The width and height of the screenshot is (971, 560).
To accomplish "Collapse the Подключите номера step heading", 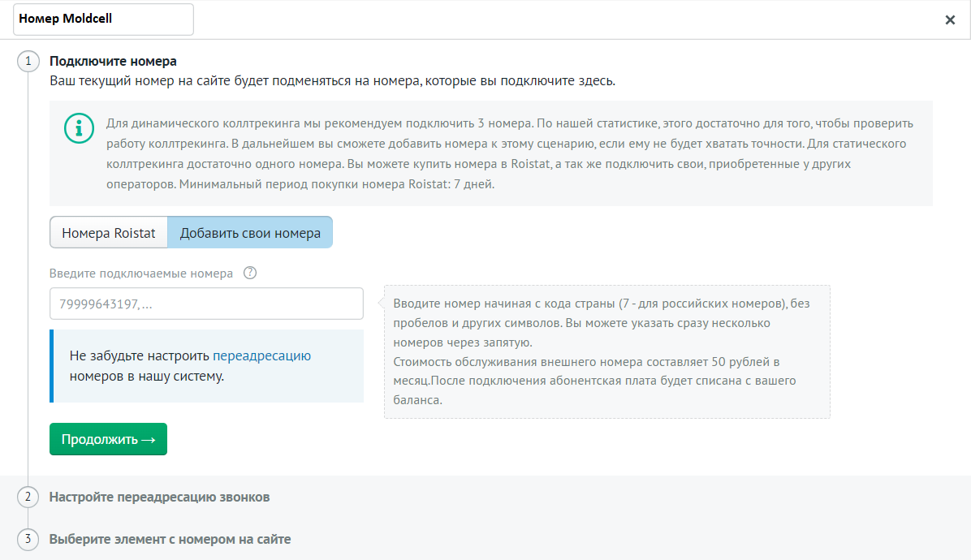I will (x=113, y=61).
